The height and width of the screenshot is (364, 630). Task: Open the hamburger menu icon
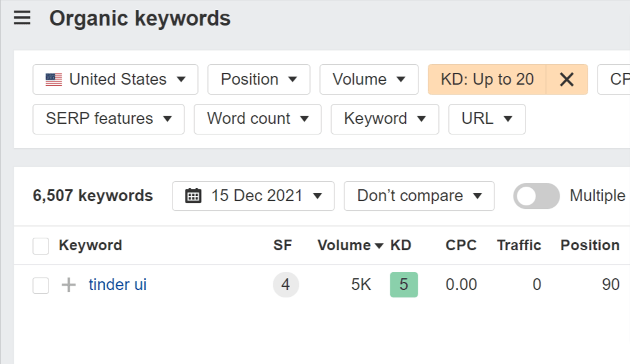point(22,19)
